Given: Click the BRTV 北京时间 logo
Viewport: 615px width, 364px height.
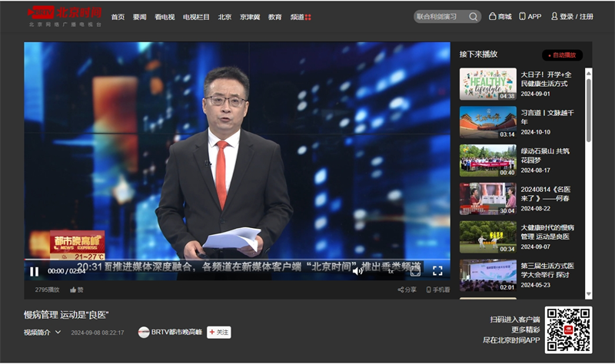Looking at the screenshot, I should [x=65, y=17].
